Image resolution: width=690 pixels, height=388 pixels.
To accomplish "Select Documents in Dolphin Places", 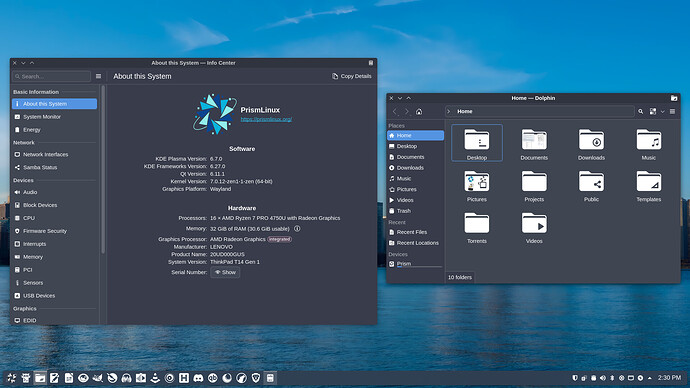I will [x=415, y=157].
